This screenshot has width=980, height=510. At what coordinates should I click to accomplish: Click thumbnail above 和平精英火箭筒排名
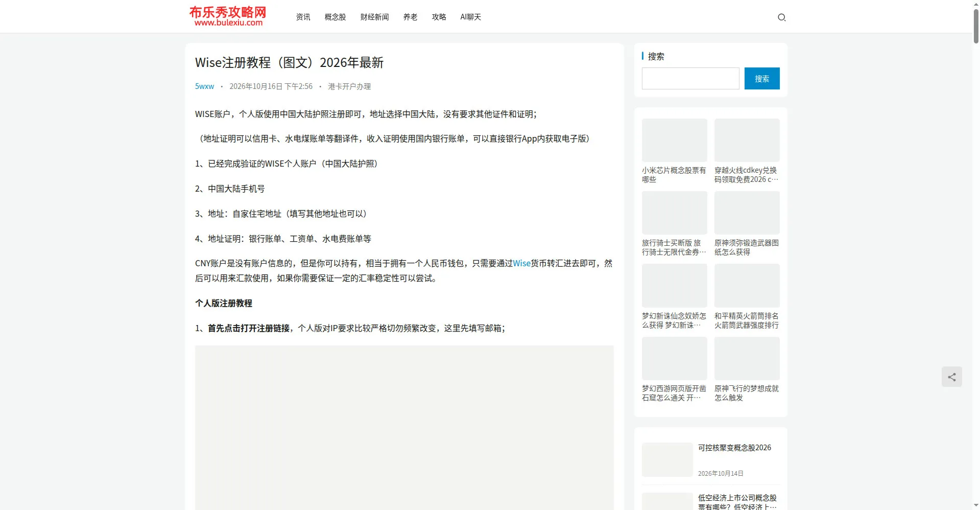[x=747, y=285]
